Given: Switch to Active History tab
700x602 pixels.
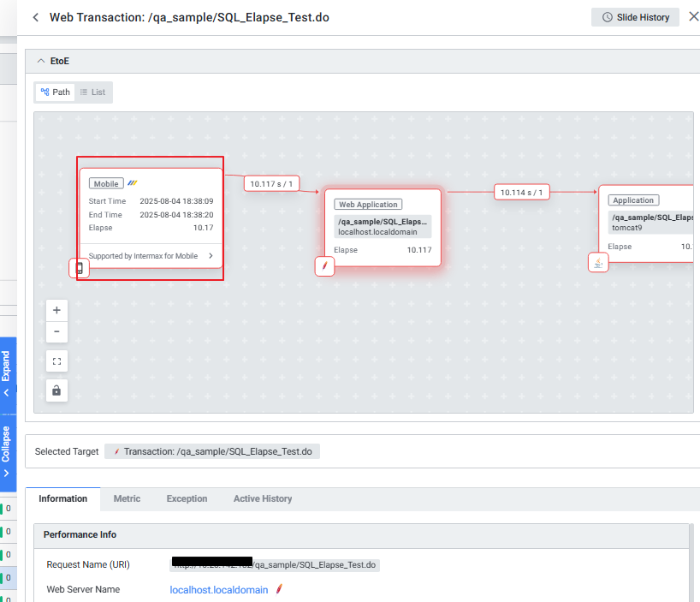Looking at the screenshot, I should click(263, 498).
